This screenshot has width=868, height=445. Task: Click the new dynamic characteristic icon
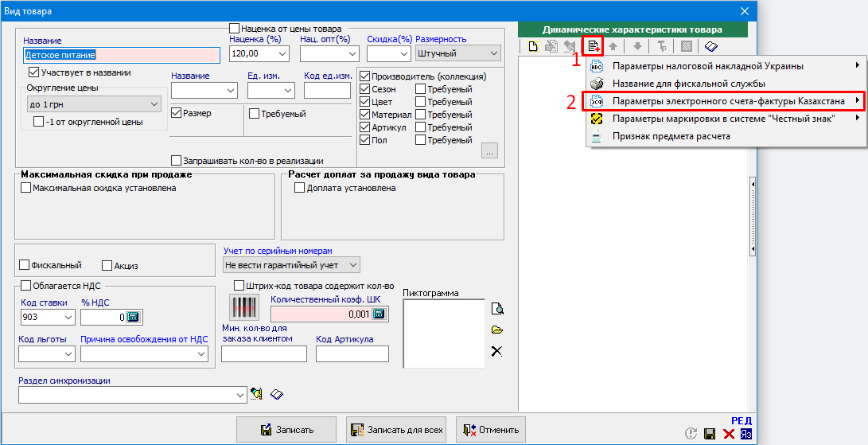click(533, 46)
